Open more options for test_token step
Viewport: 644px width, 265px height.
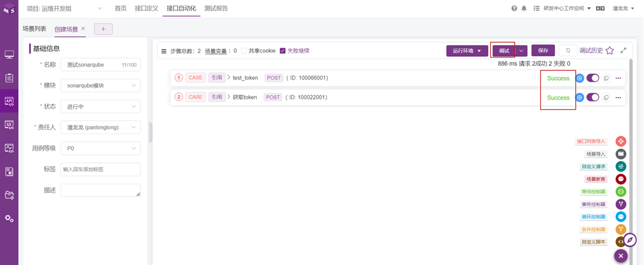click(x=619, y=78)
